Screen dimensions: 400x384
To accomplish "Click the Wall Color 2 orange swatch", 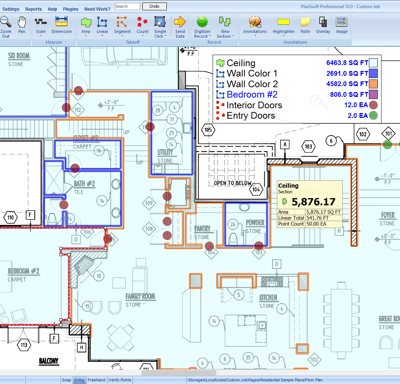I will [x=373, y=84].
